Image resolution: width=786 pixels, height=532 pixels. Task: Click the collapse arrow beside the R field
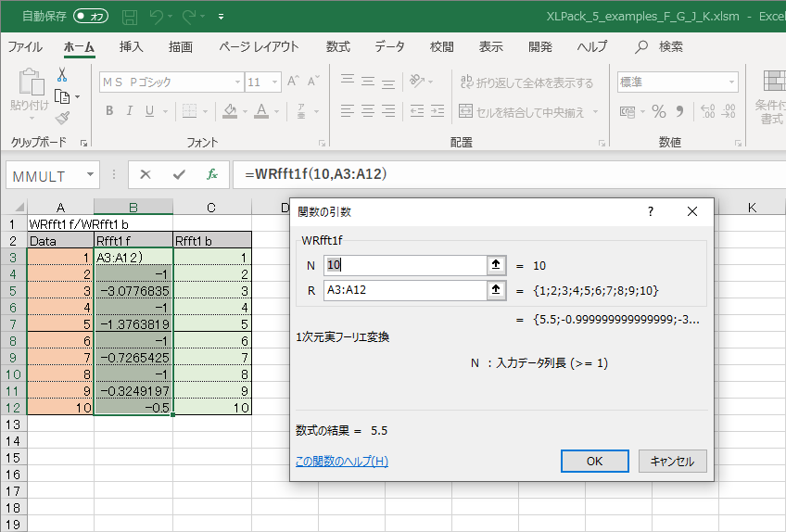(496, 291)
